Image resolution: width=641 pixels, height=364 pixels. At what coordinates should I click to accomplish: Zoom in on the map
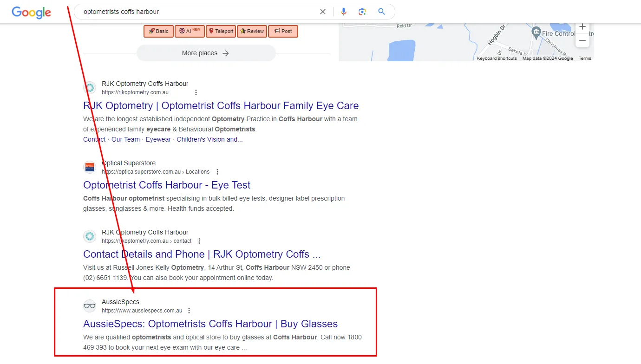pos(582,26)
